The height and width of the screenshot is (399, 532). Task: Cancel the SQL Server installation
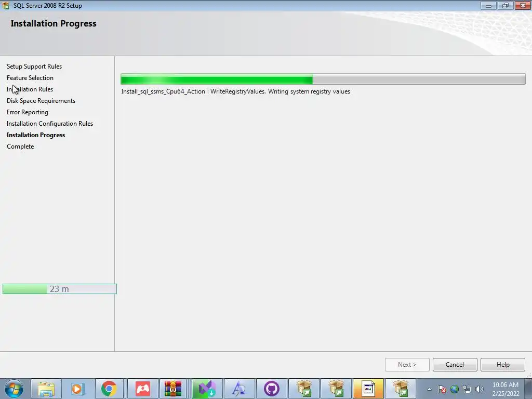point(455,364)
